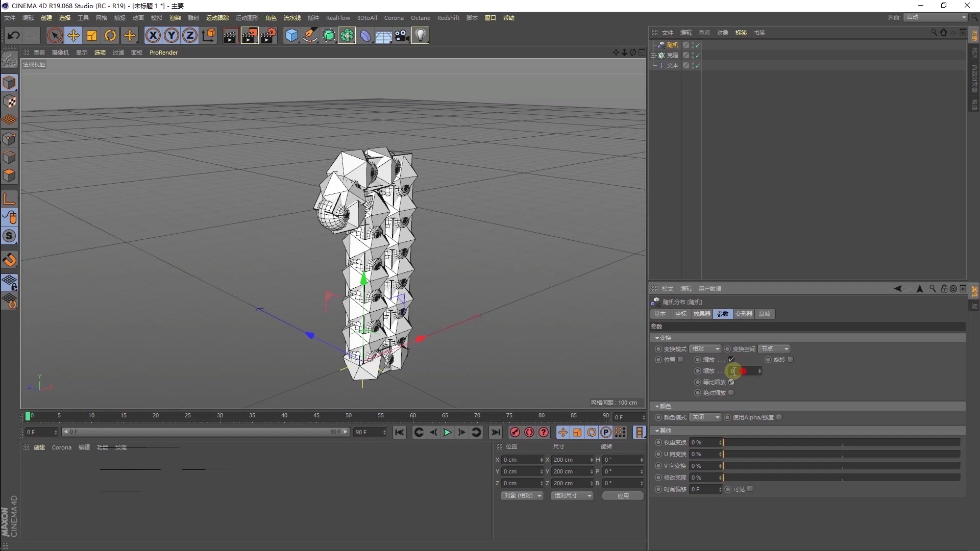Open the Octane menu

[420, 17]
